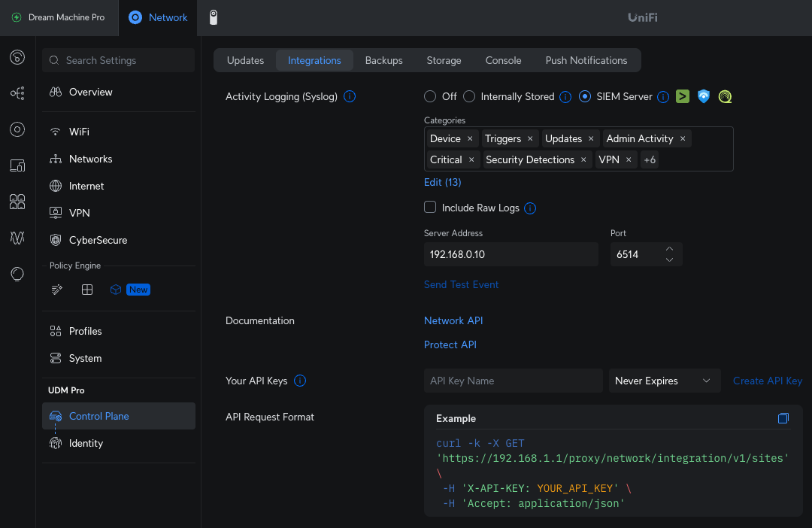Switch to the Backups tab

(384, 60)
